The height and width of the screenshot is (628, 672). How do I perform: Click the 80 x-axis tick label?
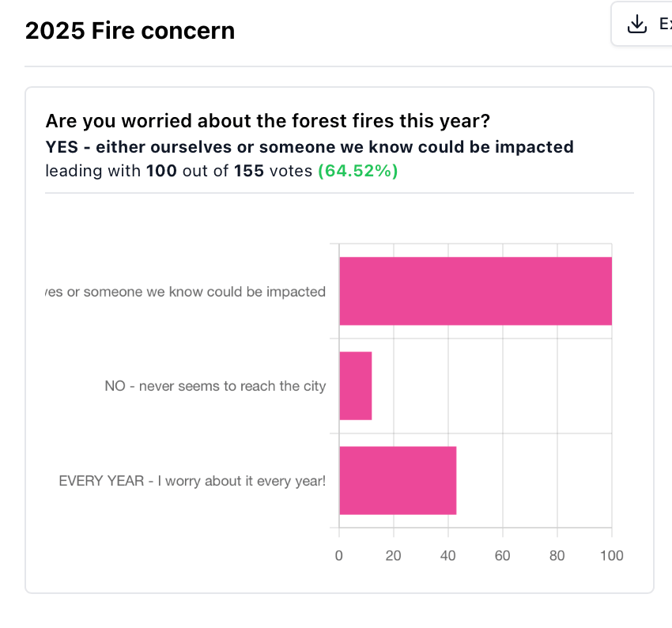557,555
